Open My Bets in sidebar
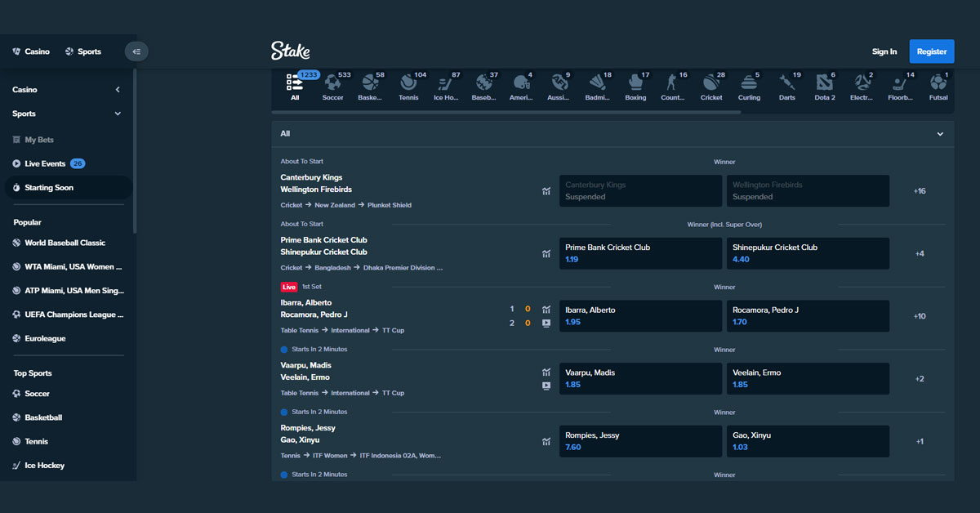Viewport: 980px width, 513px height. (33, 140)
